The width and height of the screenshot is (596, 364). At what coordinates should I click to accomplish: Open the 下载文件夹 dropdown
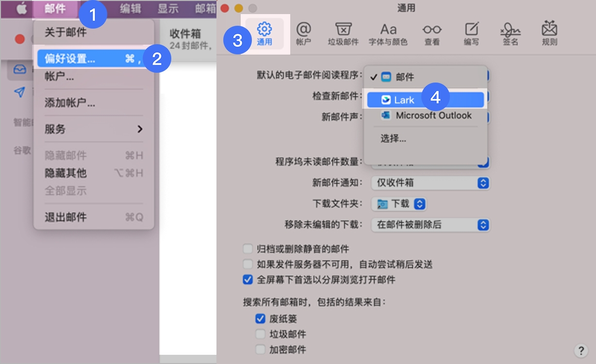tap(399, 204)
